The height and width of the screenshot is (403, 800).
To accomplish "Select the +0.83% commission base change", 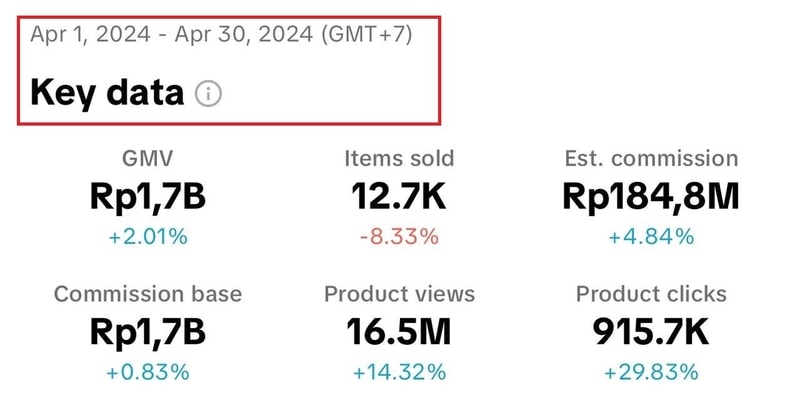I will tap(148, 372).
